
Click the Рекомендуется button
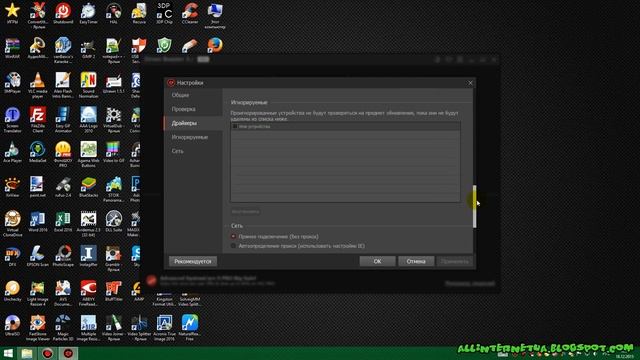[x=193, y=261]
